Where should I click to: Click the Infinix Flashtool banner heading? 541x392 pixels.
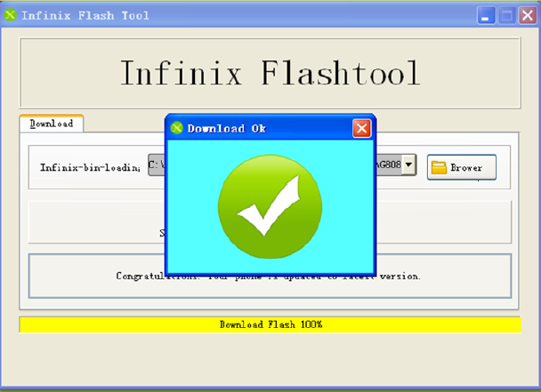[270, 73]
